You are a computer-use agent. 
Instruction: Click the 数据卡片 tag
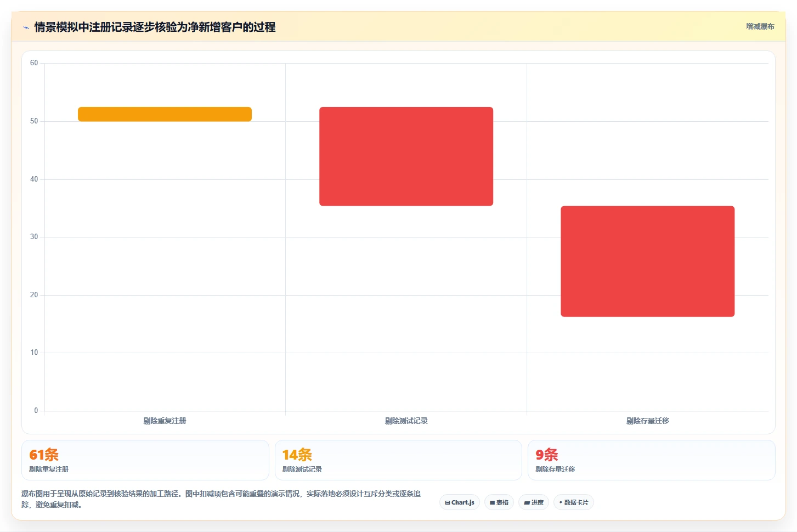pyautogui.click(x=574, y=502)
